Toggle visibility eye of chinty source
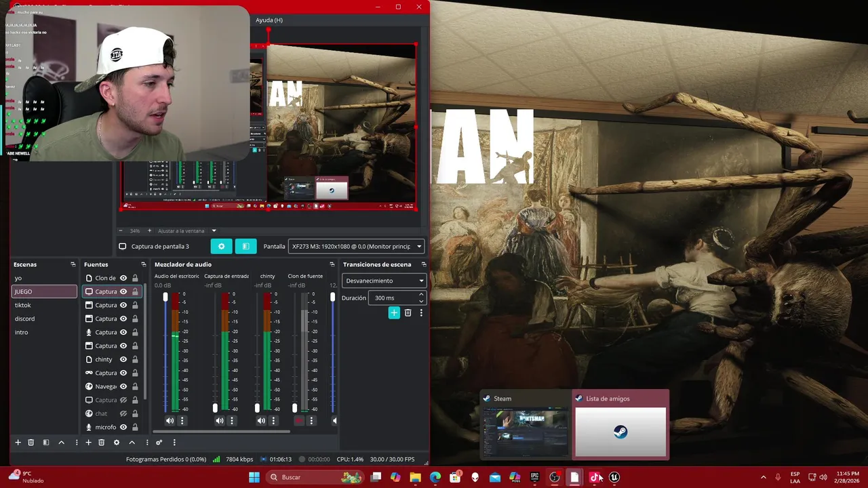This screenshot has width=868, height=488. (x=123, y=359)
